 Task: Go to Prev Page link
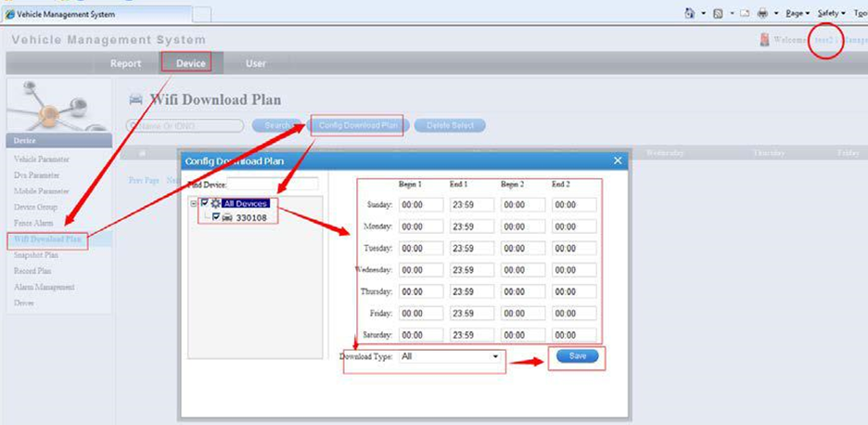[x=144, y=180]
